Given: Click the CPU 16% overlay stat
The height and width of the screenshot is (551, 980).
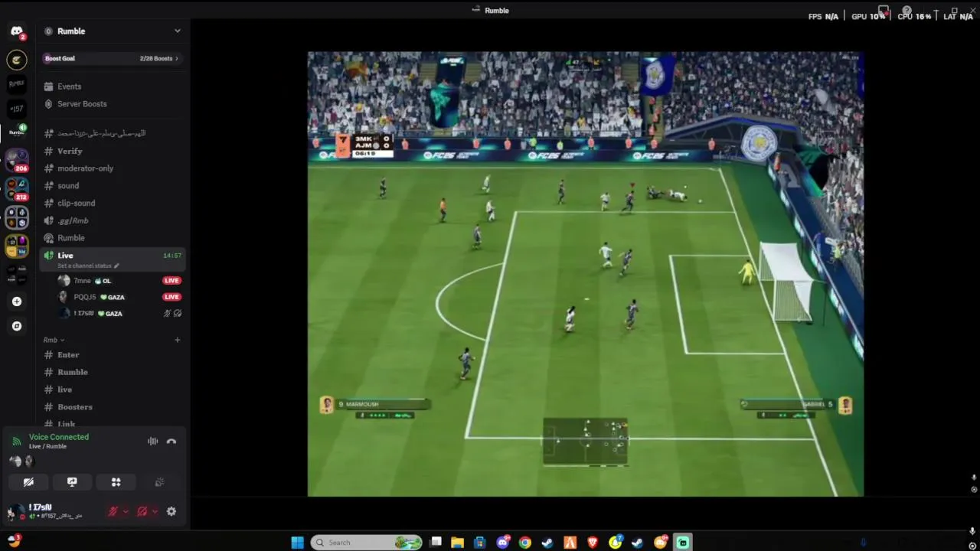Looking at the screenshot, I should pos(914,16).
